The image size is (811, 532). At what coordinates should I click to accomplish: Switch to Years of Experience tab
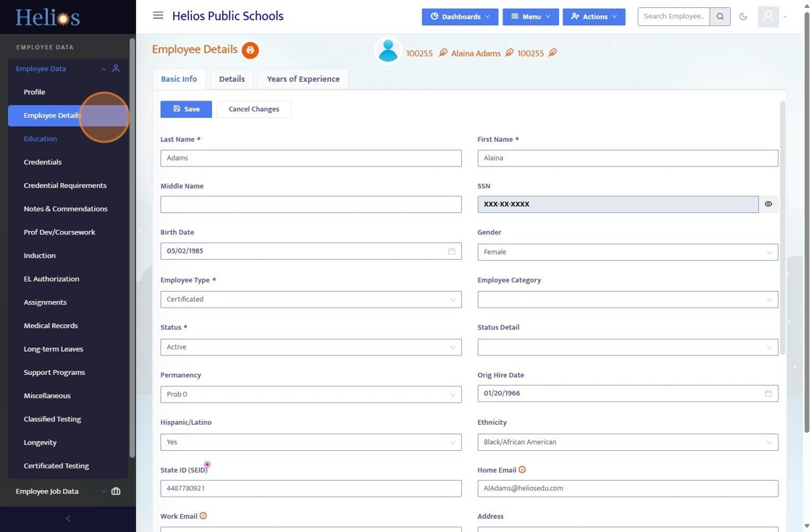(x=303, y=79)
